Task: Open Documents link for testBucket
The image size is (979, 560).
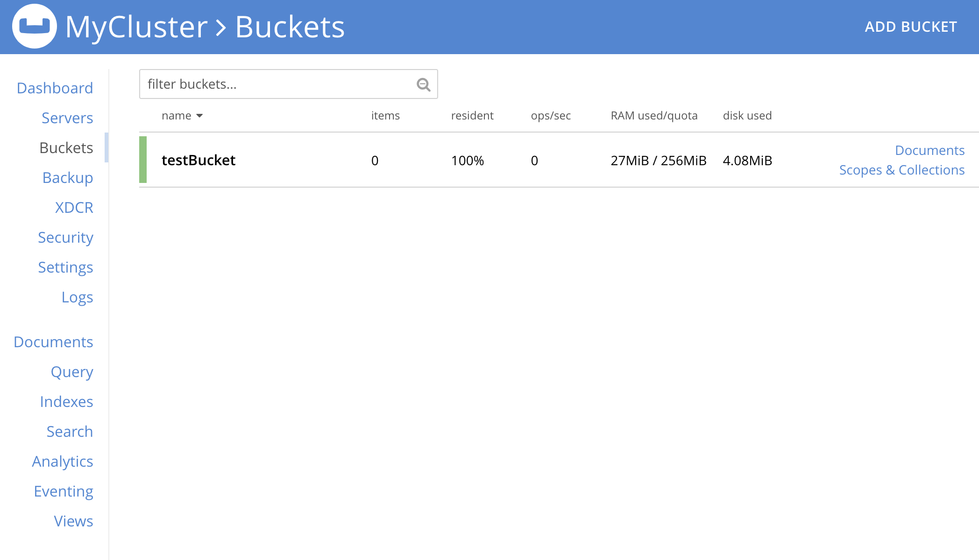Action: point(929,150)
